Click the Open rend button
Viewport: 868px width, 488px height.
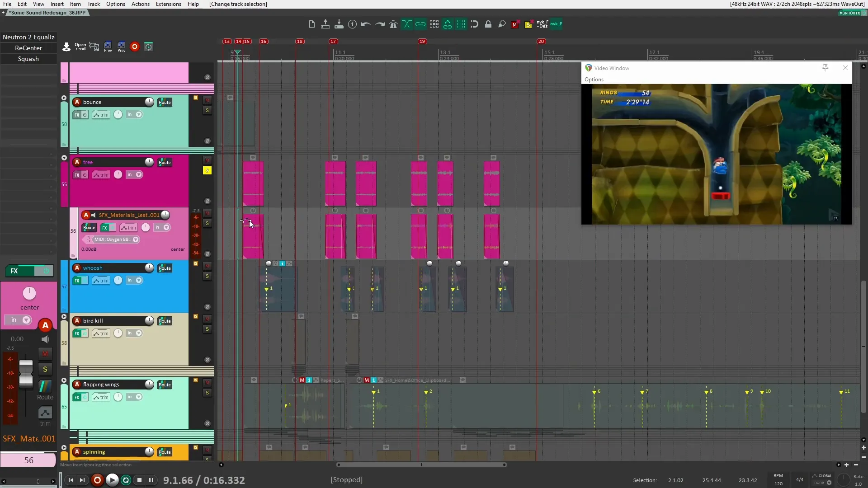tap(80, 47)
